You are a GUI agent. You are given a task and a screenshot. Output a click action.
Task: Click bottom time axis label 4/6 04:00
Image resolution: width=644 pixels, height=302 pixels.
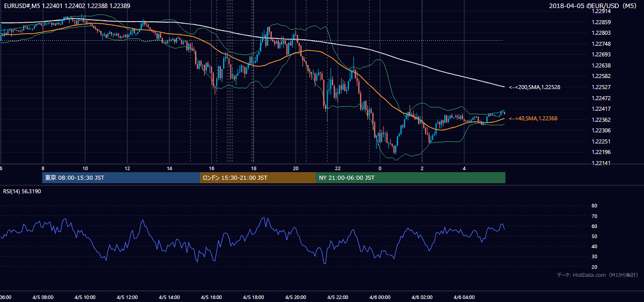tap(464, 297)
